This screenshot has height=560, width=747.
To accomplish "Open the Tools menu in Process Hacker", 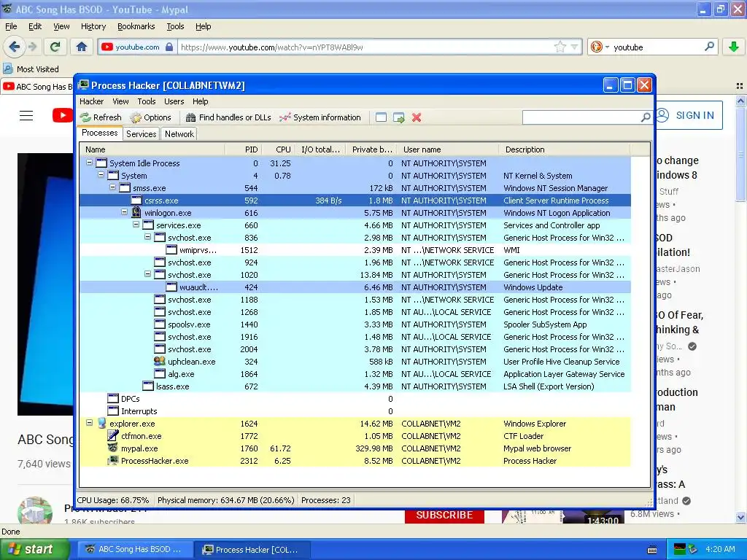I will [x=147, y=101].
